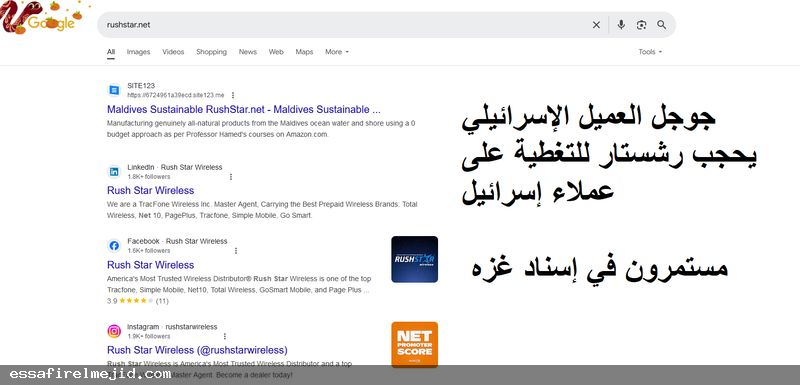
Task: Clear the search box with X icon
Action: [x=596, y=24]
